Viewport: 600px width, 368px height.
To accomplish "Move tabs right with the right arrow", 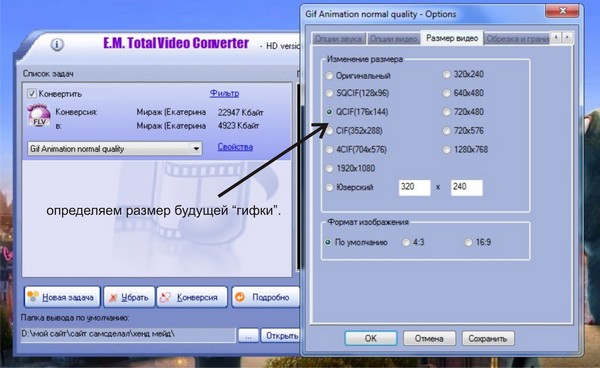I will pos(567,37).
